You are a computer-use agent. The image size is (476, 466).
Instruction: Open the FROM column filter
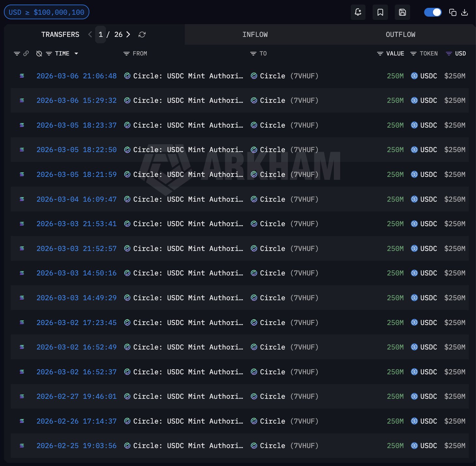point(126,54)
